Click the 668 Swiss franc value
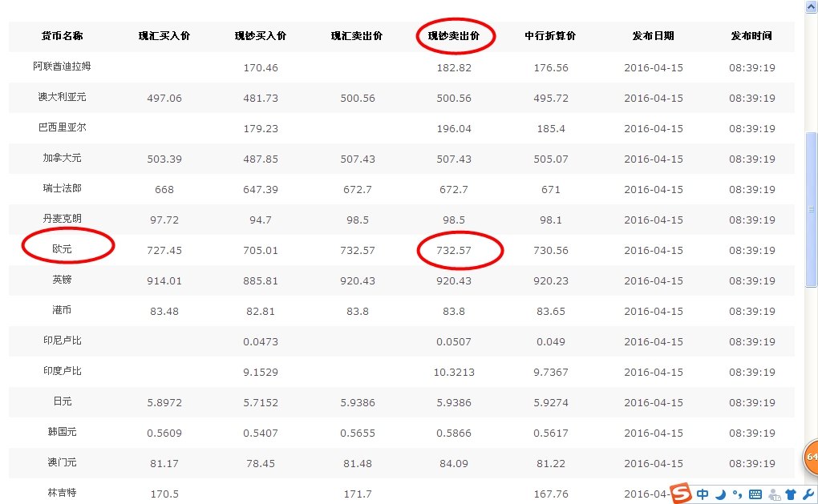The image size is (818, 504). (164, 190)
